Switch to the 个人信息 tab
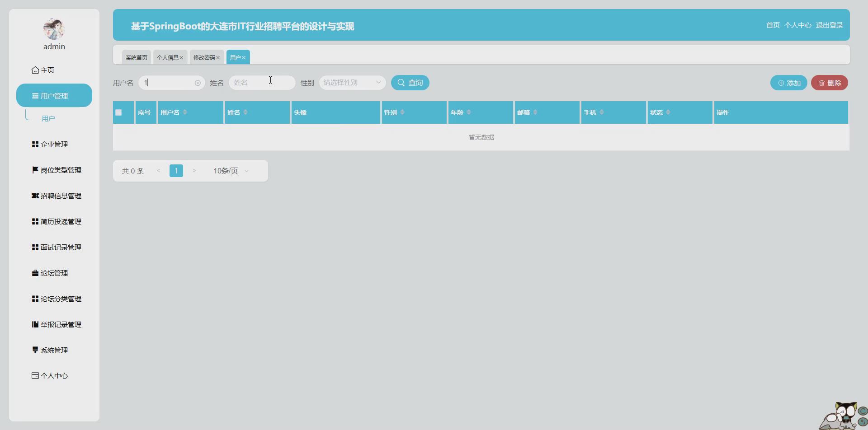 pos(168,57)
